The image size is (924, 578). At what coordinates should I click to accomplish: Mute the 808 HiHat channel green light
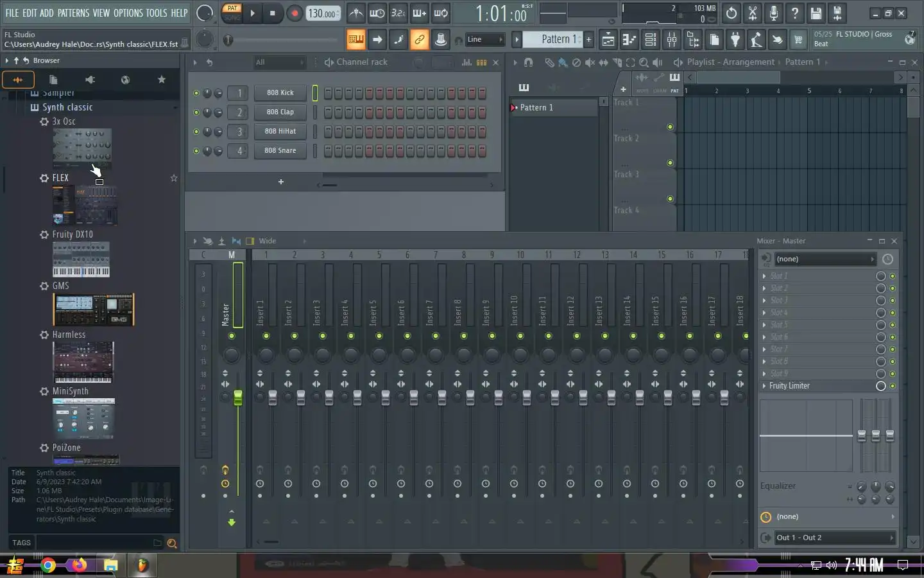[x=196, y=132]
